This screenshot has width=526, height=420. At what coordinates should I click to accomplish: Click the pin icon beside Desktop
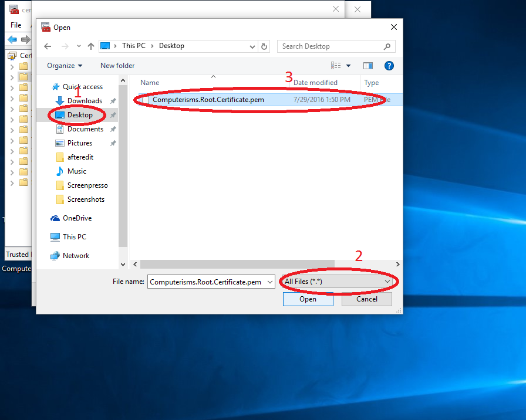tap(113, 115)
